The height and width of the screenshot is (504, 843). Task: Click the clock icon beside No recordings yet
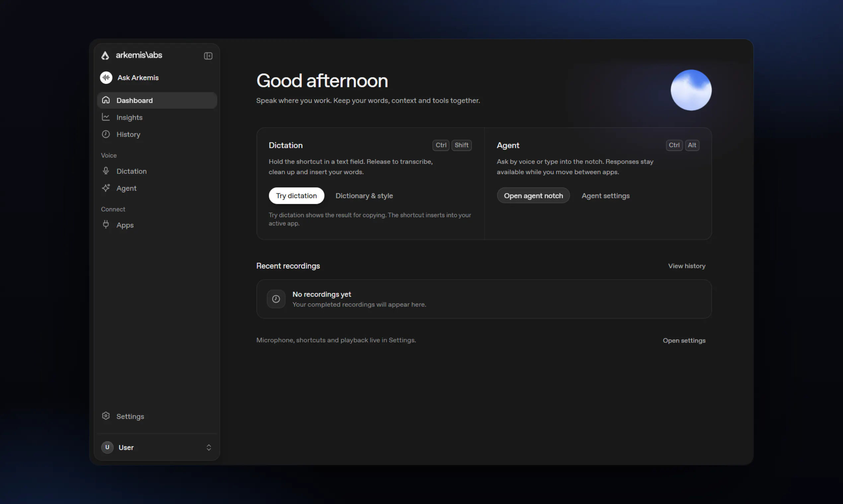click(276, 299)
